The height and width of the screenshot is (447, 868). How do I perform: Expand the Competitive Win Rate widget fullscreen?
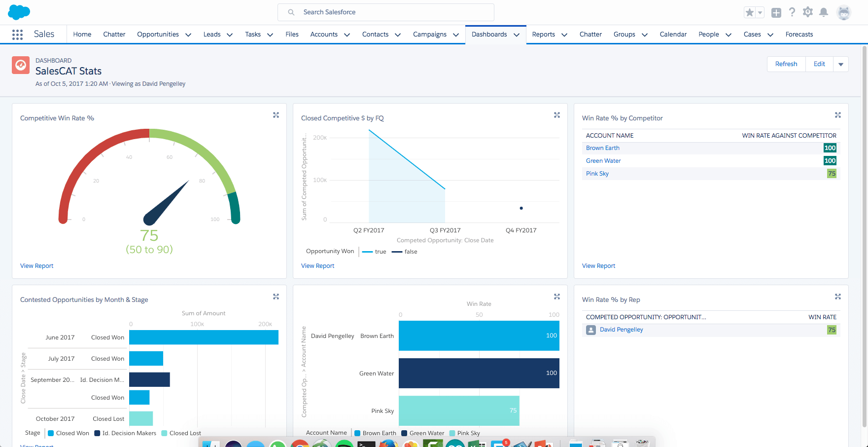pyautogui.click(x=276, y=115)
